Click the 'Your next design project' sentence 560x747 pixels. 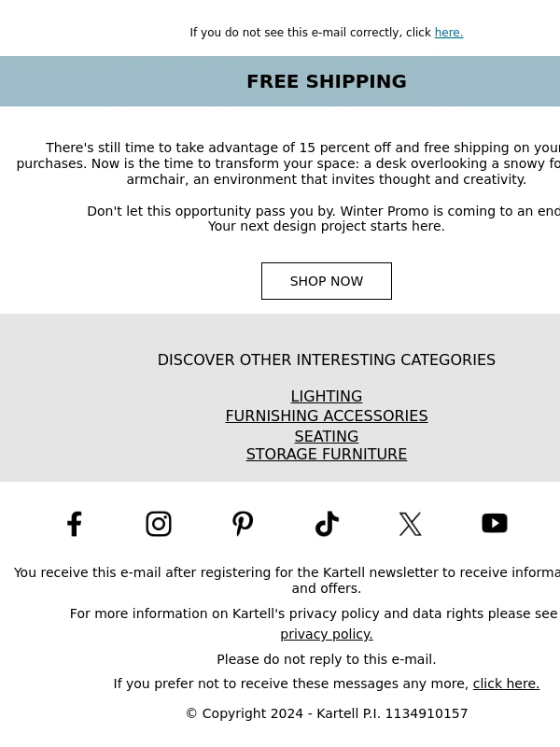(327, 226)
